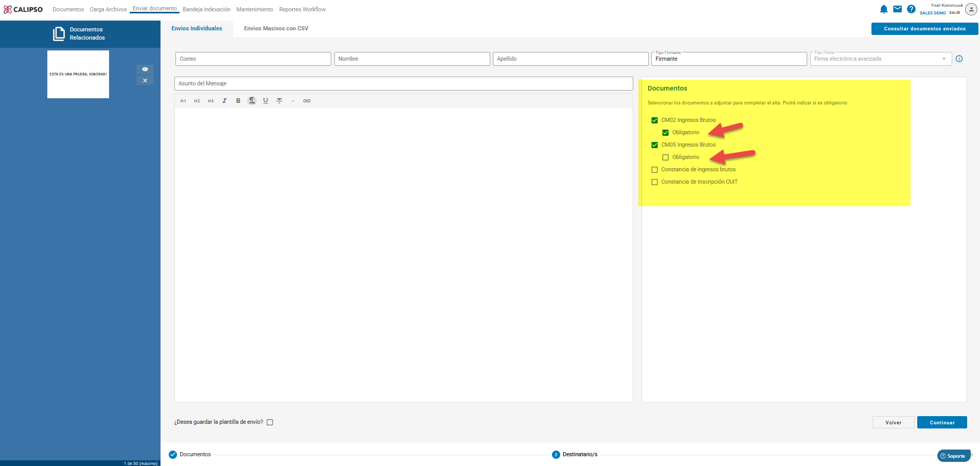Open the help question mark icon

pos(911,9)
